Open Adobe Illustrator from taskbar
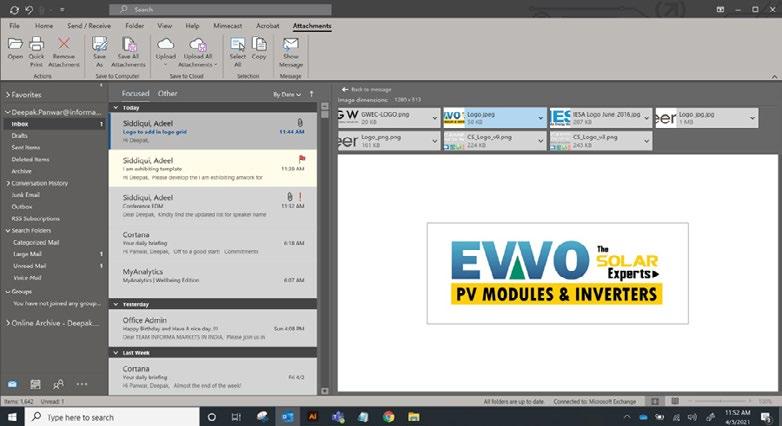The width and height of the screenshot is (782, 426). 313,417
